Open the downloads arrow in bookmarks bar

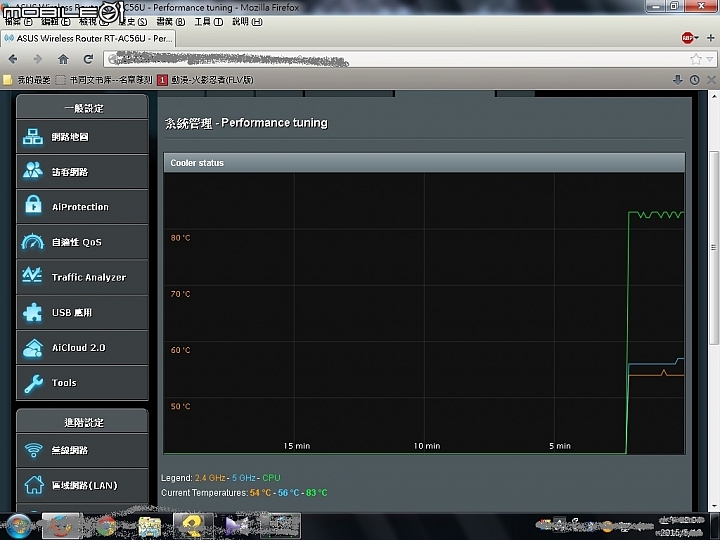[678, 80]
